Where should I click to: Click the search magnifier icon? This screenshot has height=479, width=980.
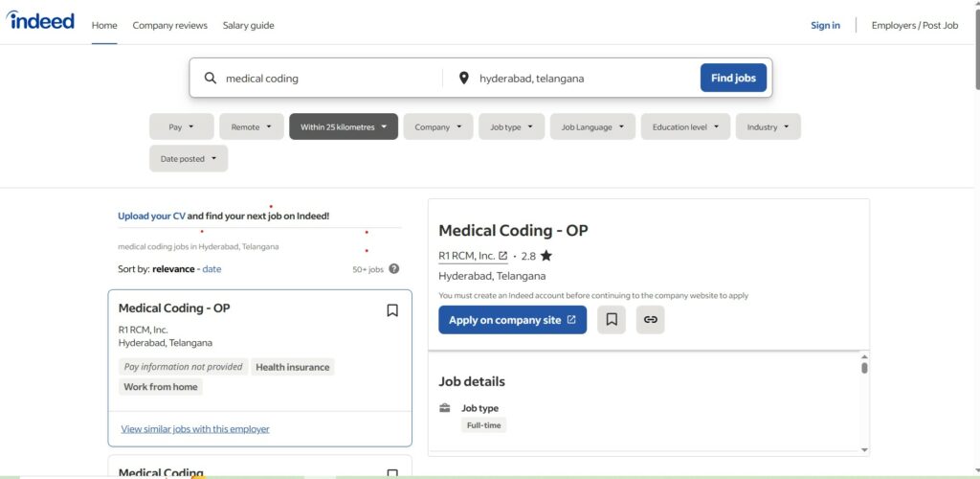pyautogui.click(x=211, y=79)
